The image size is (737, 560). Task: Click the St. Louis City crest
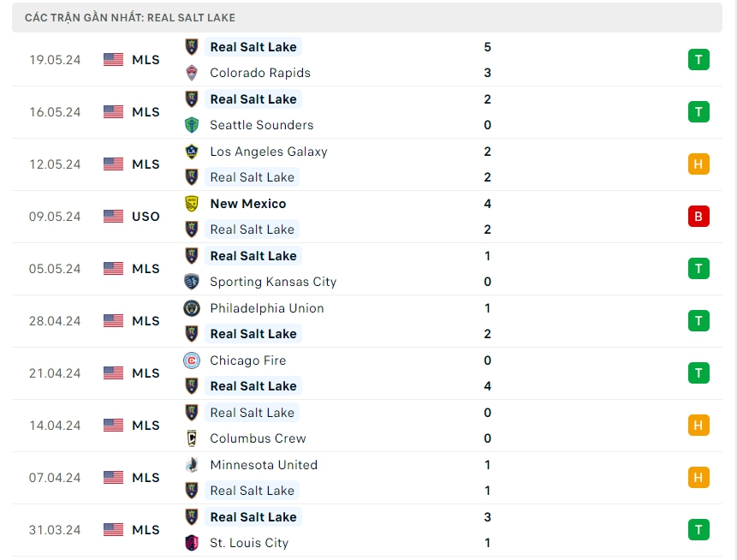pos(192,543)
